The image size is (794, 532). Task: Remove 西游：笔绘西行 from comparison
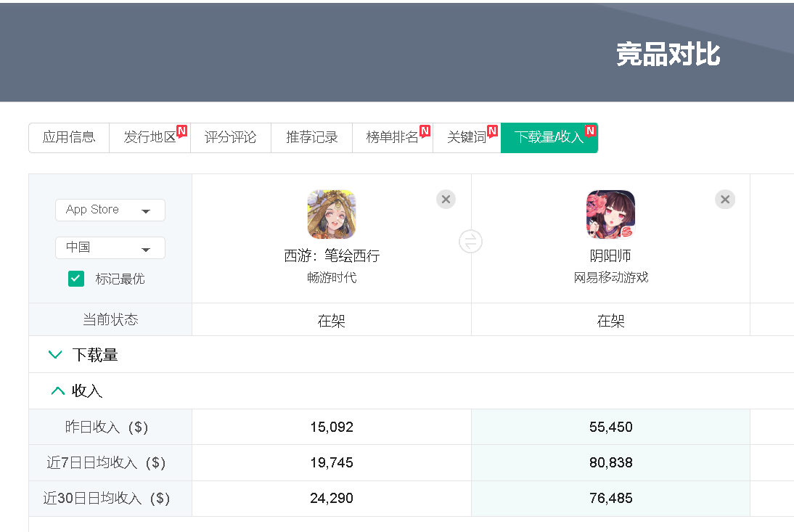click(446, 200)
